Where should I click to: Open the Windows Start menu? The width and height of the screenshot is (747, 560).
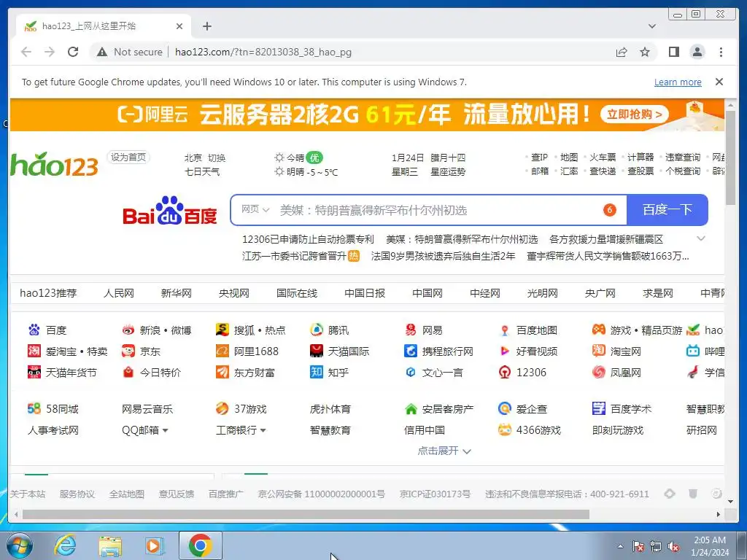pos(19,545)
